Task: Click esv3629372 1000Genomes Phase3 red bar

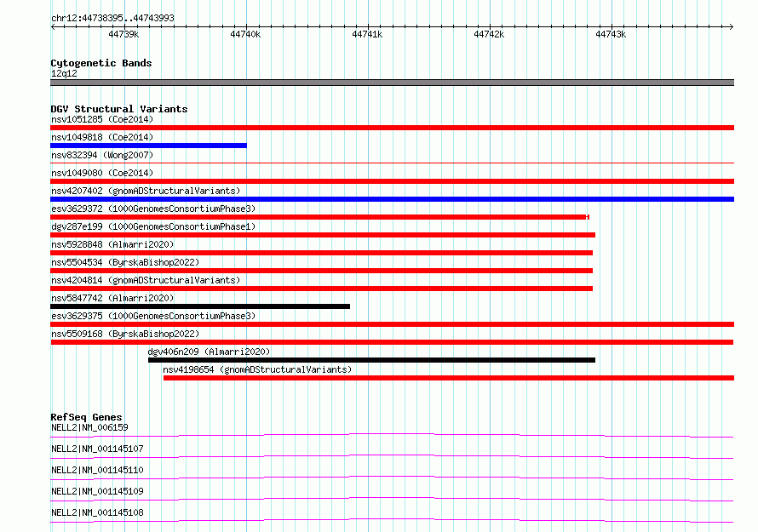Action: 319,217
